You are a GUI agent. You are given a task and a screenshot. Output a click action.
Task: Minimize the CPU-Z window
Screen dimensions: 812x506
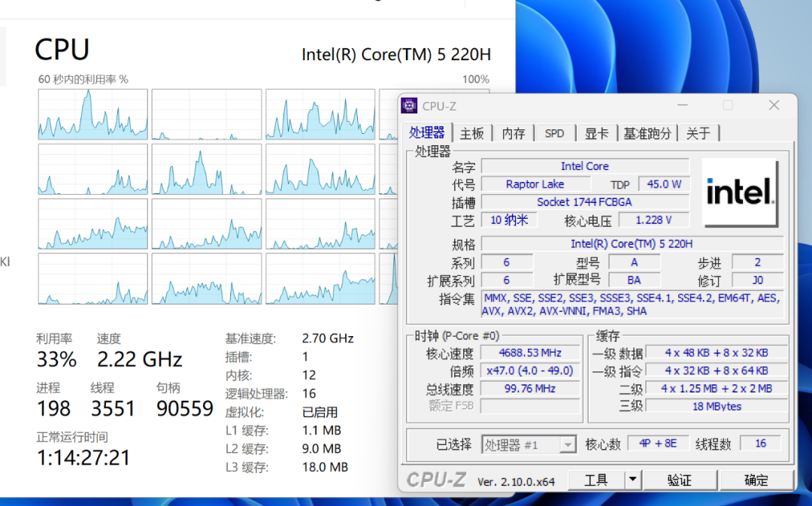[683, 105]
